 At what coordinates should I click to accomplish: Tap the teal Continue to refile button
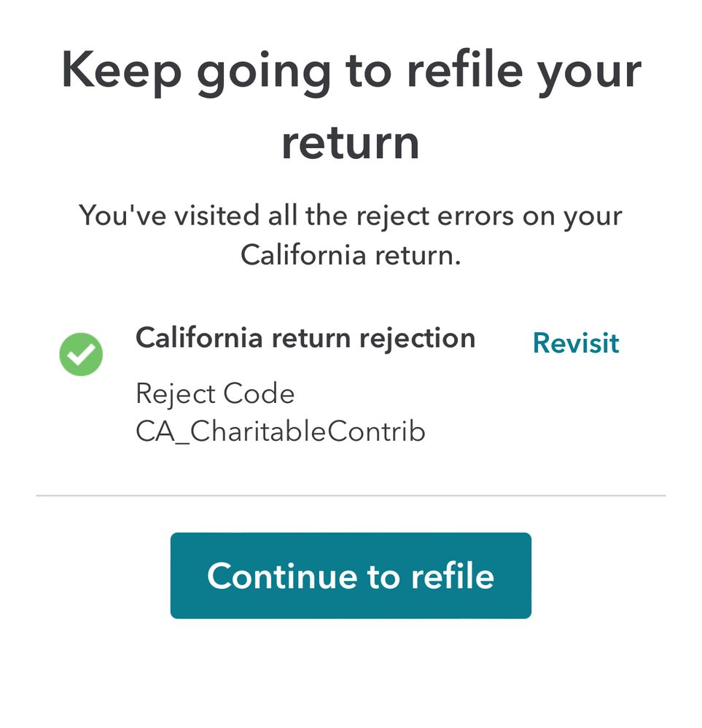click(351, 576)
